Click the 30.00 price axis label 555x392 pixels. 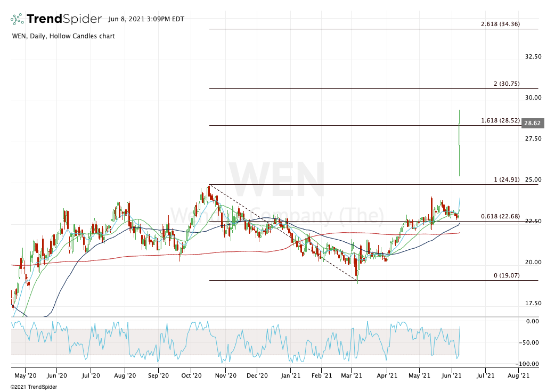click(533, 97)
